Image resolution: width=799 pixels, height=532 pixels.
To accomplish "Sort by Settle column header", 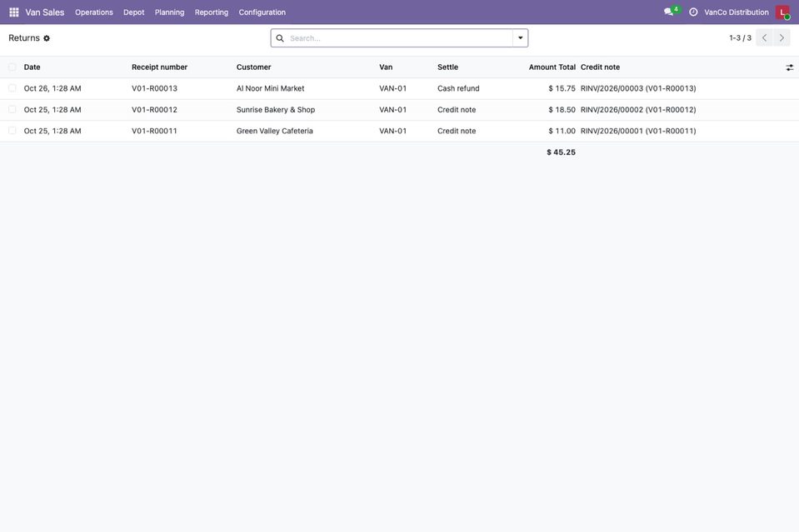I will click(x=448, y=67).
